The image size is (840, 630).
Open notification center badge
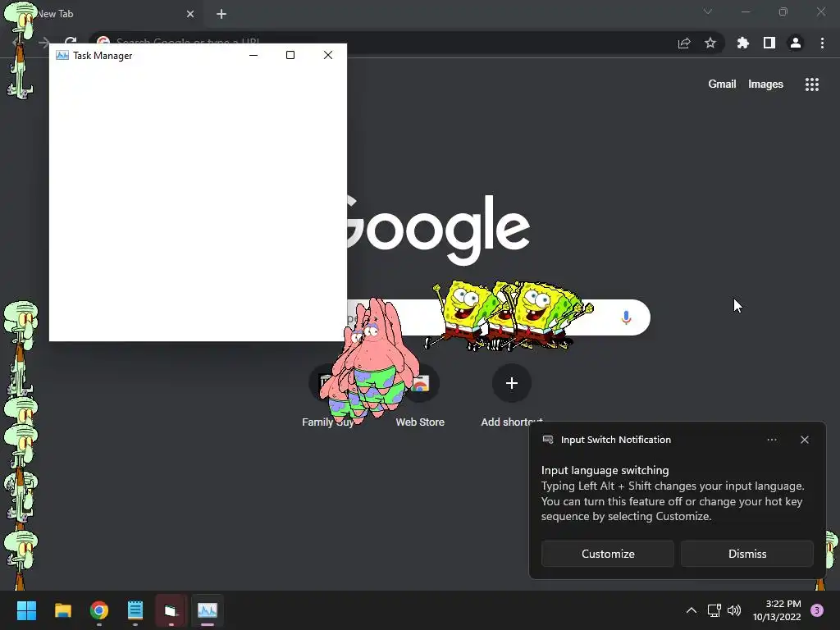(817, 610)
